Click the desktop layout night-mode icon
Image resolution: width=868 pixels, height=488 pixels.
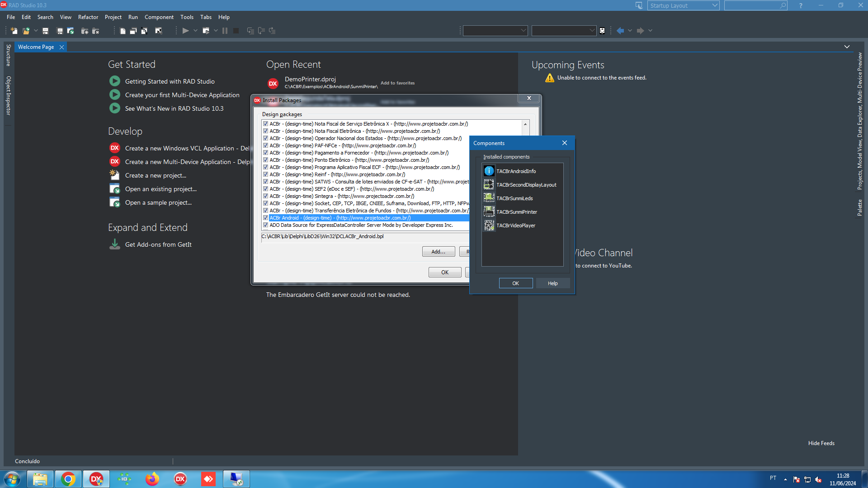coord(639,5)
